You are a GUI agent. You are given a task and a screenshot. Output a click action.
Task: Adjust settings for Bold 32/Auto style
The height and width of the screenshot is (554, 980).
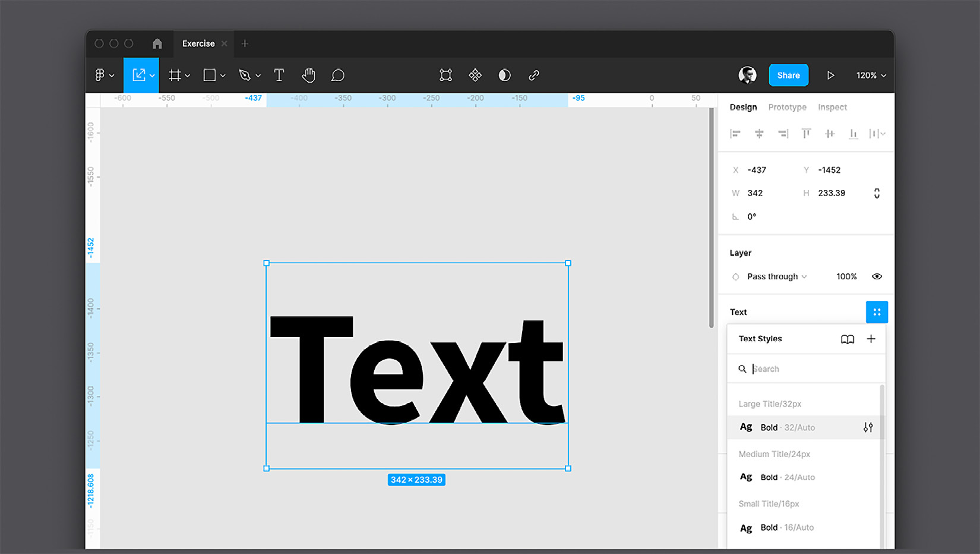[868, 427]
